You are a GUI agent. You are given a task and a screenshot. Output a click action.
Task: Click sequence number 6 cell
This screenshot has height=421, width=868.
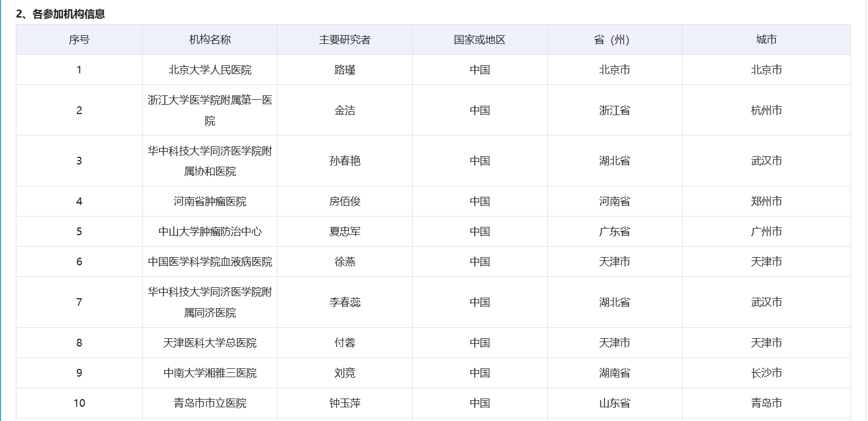(x=79, y=261)
